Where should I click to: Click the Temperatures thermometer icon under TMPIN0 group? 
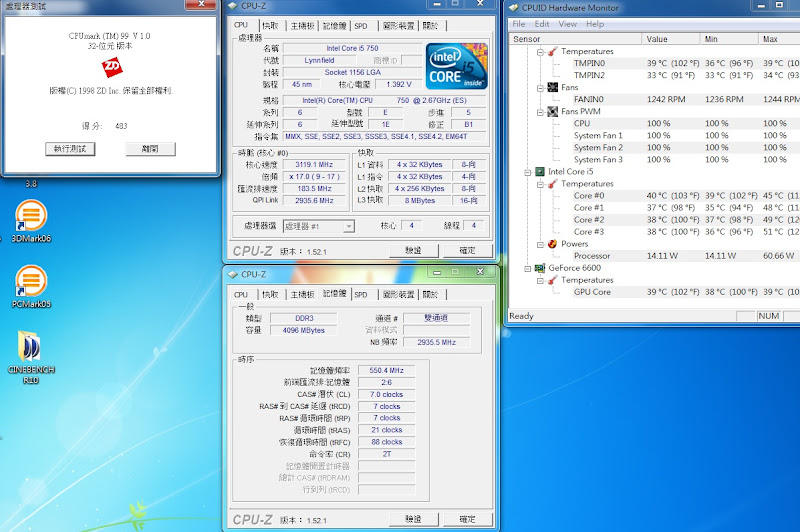[x=553, y=51]
